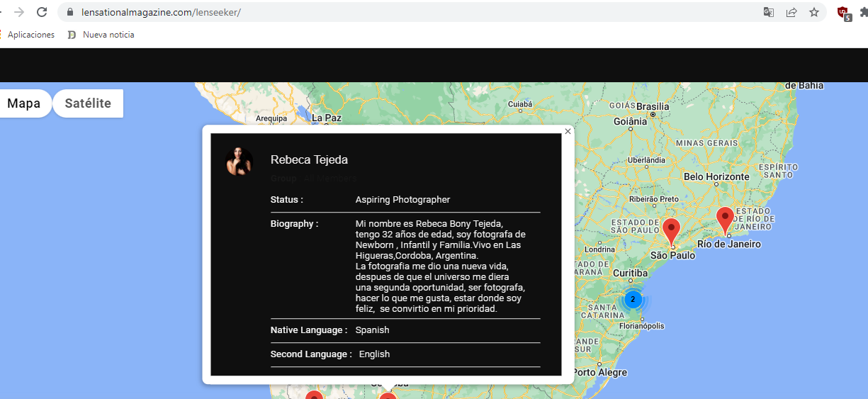
Task: Click the red marker at São Paulo
Action: (x=671, y=230)
